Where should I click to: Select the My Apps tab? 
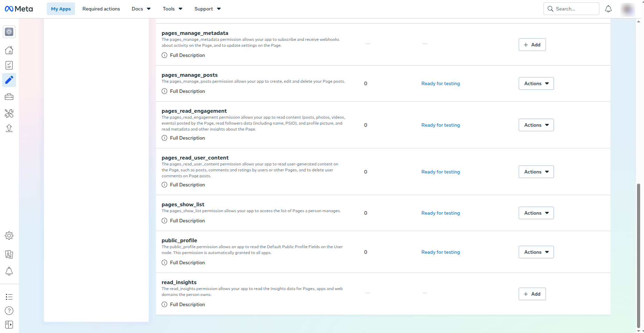point(61,9)
